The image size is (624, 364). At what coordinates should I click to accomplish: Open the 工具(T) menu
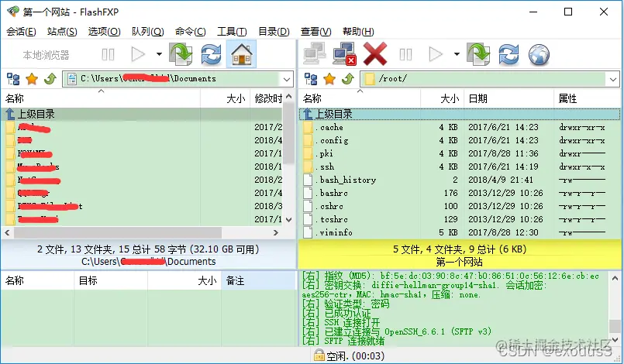(x=232, y=32)
